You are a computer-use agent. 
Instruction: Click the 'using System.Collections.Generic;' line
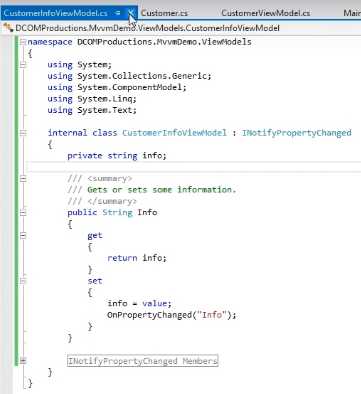(x=129, y=76)
